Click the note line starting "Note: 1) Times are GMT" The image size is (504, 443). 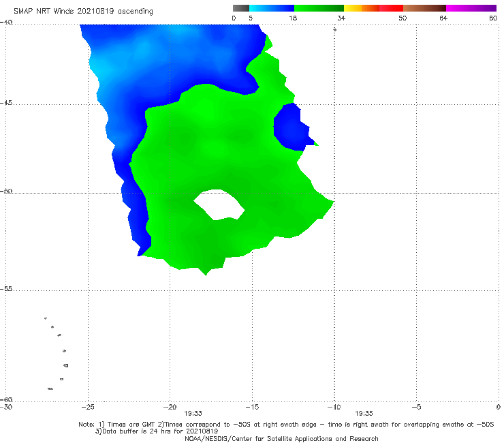(x=286, y=425)
